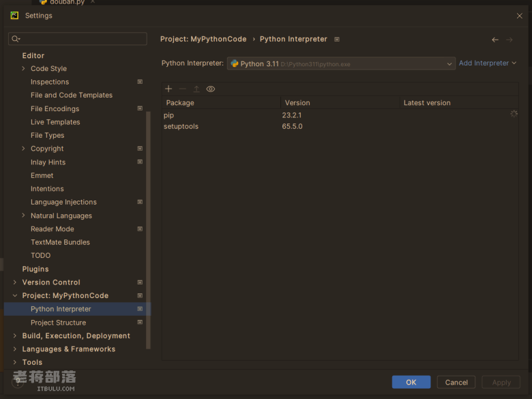Screen dimensions: 532x399
Task: Select the pip package row
Action: (x=340, y=115)
